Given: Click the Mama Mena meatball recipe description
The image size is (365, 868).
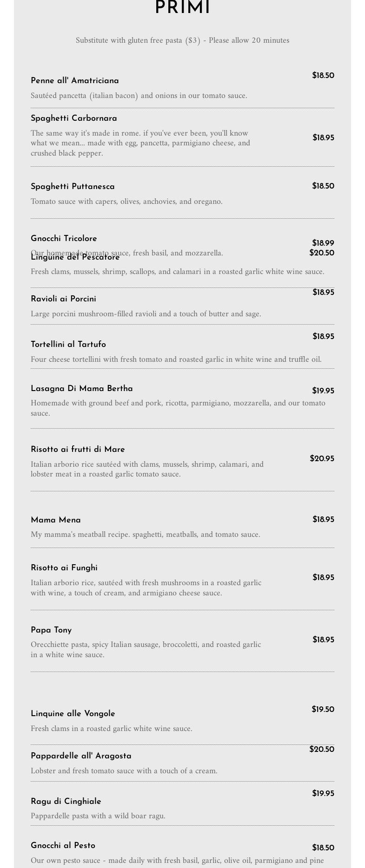Looking at the screenshot, I should pyautogui.click(x=146, y=535).
